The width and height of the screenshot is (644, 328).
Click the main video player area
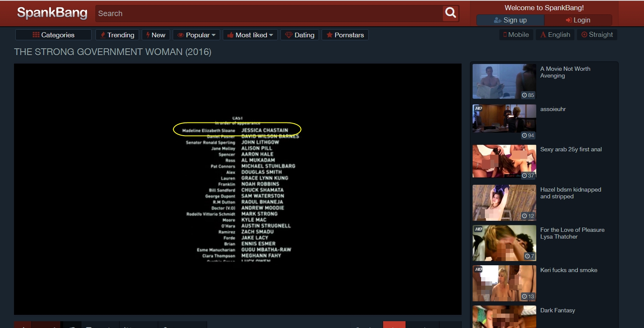[238, 189]
